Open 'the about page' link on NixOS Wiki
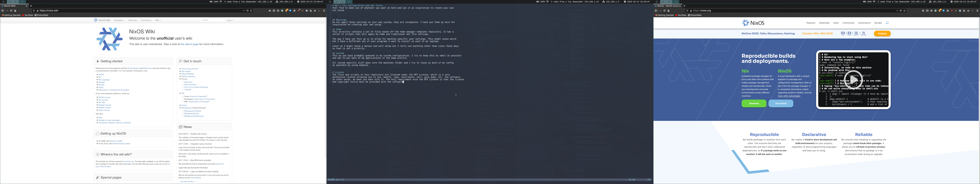 (190, 44)
